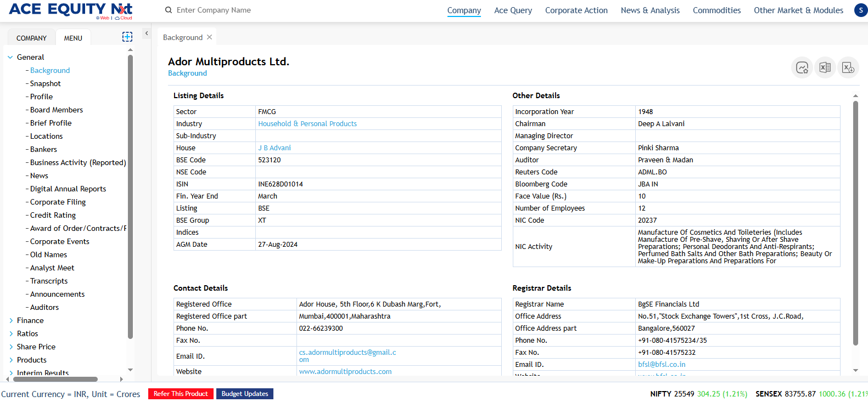868x402 pixels.
Task: Collapse the General tree section
Action: point(10,57)
